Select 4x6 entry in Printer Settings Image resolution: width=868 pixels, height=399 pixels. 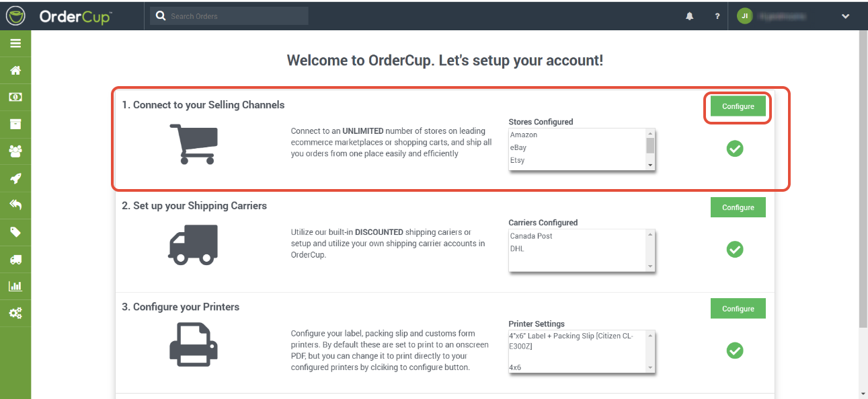[x=515, y=367]
